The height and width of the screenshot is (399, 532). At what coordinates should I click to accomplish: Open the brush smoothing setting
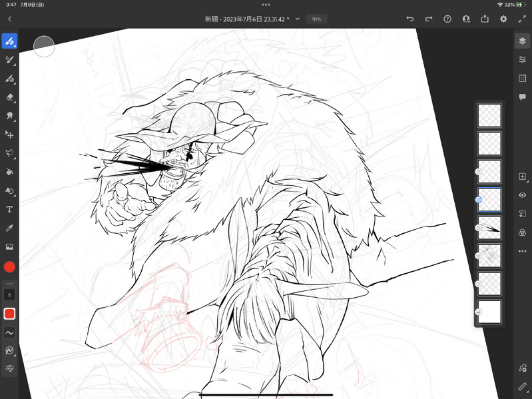(x=9, y=333)
